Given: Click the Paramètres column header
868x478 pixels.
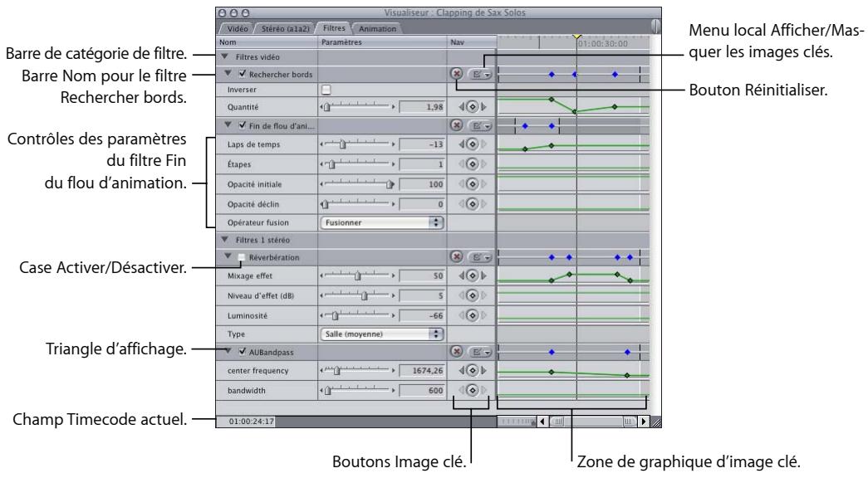Looking at the screenshot, I should (382, 42).
